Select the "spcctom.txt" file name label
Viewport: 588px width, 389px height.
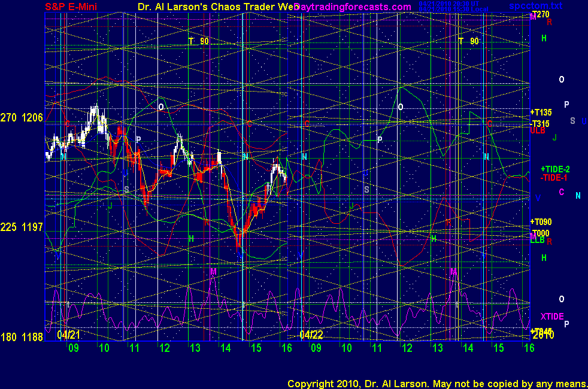pos(535,6)
